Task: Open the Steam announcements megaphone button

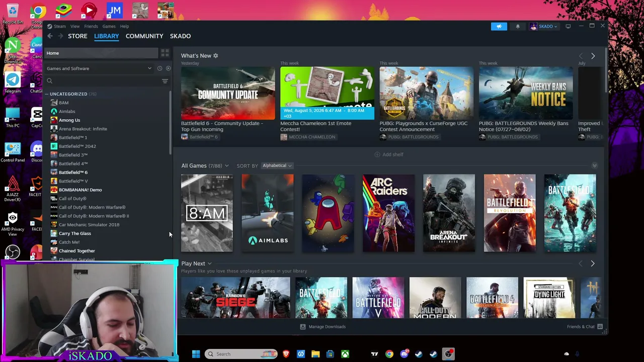Action: point(499,26)
